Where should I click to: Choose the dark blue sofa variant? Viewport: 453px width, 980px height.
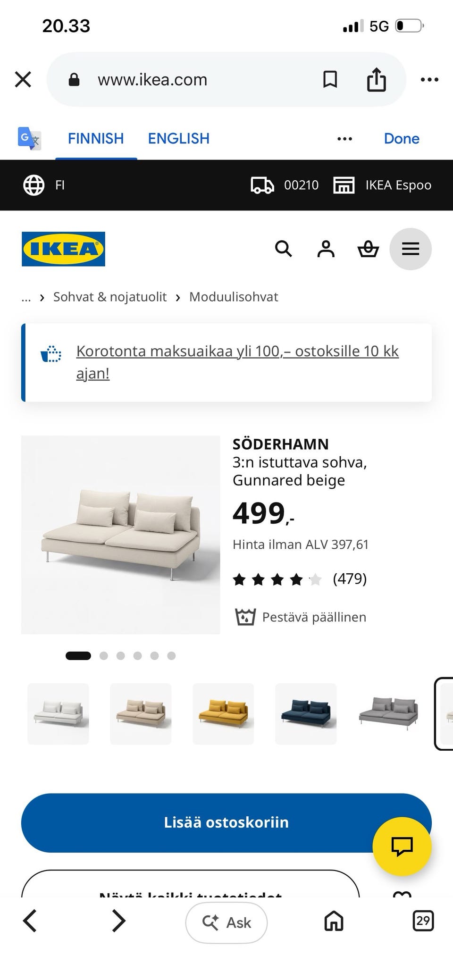click(306, 713)
